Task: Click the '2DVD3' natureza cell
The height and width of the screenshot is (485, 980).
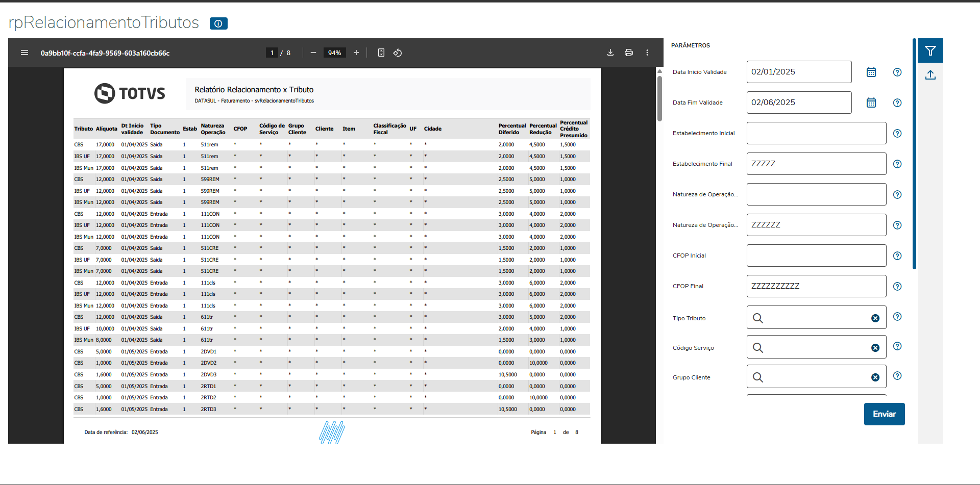Action: coord(209,375)
